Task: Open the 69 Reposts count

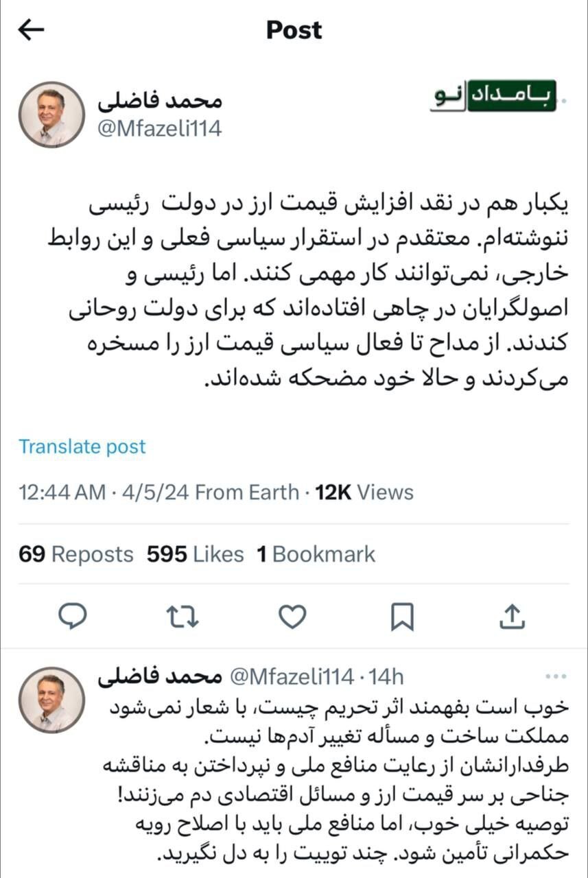Action: click(x=76, y=554)
